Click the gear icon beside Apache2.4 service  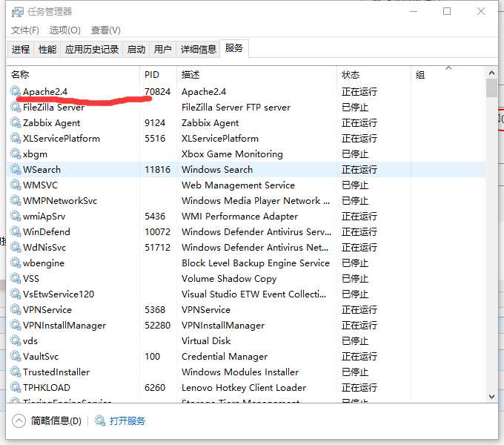coord(16,91)
